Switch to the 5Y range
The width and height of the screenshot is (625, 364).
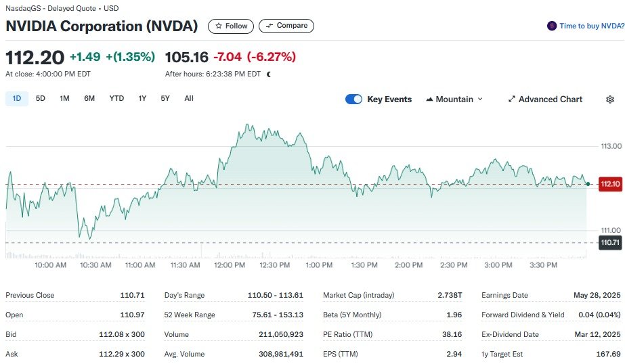(x=165, y=99)
